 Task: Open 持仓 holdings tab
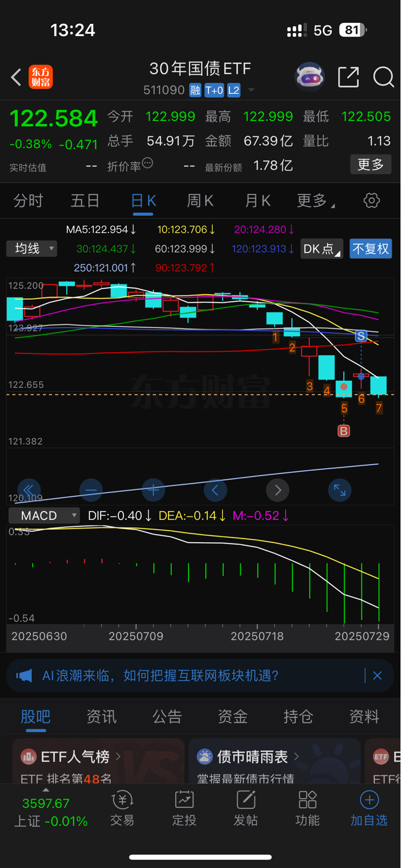point(298,716)
